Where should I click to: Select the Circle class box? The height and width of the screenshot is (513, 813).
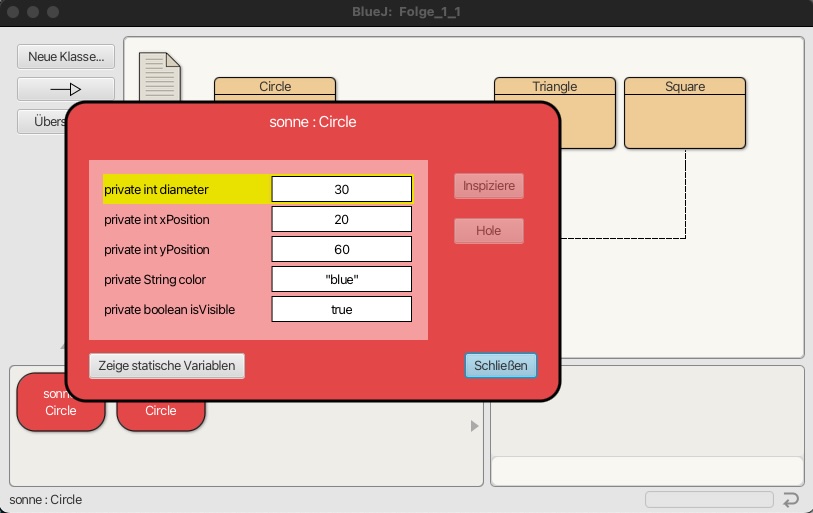coord(275,87)
